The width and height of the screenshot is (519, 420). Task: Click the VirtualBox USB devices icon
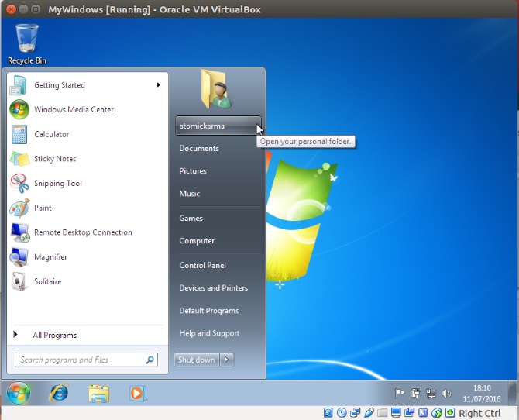pyautogui.click(x=369, y=413)
